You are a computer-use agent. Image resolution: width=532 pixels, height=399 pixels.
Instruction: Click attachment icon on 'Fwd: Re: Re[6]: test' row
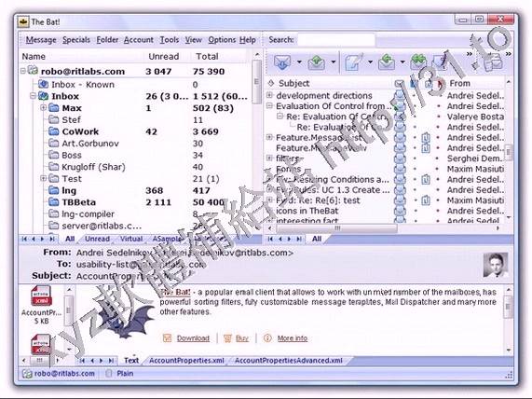point(426,200)
